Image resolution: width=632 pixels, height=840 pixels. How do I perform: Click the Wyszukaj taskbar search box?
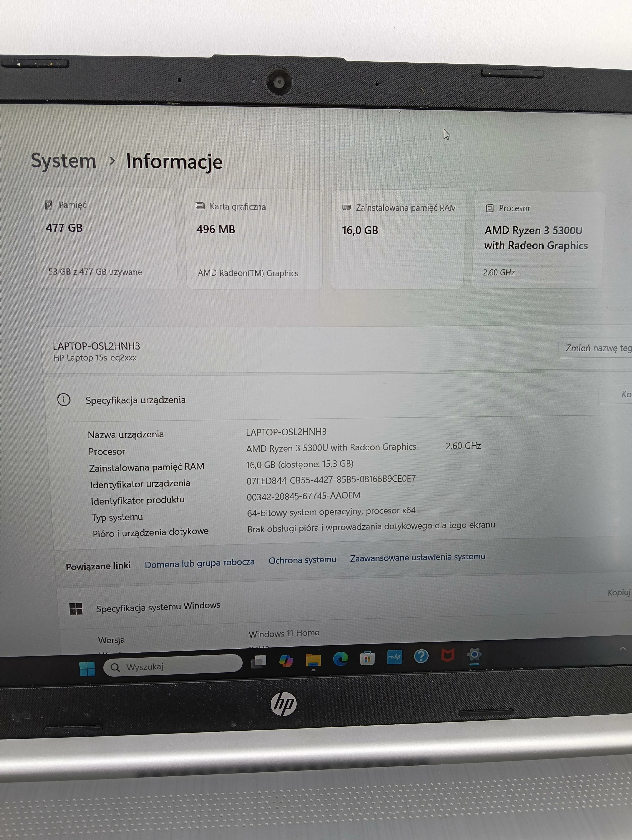click(x=173, y=666)
